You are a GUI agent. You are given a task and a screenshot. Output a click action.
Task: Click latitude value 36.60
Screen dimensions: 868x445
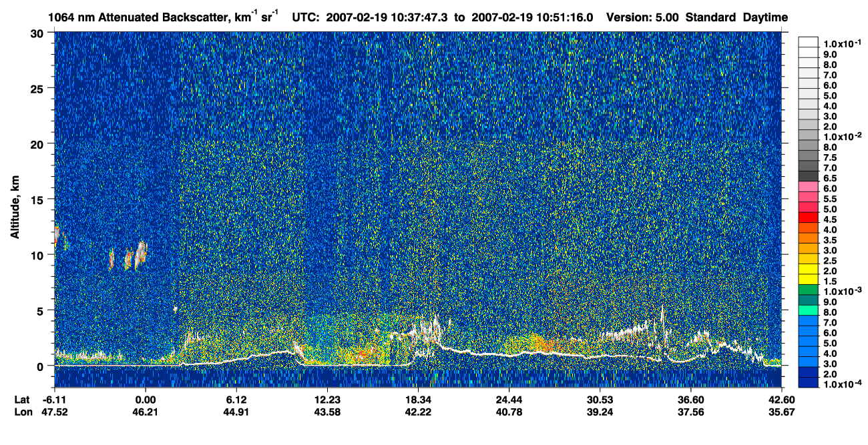[690, 399]
